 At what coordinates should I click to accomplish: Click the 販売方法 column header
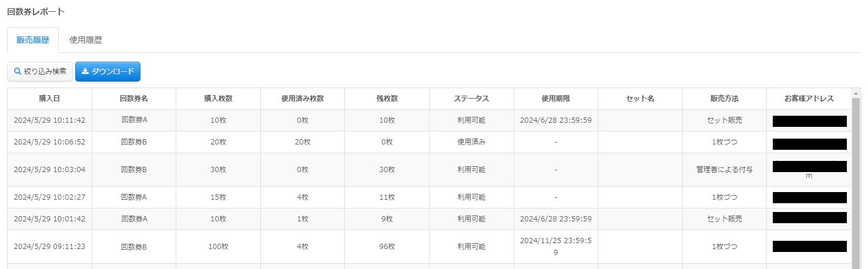click(725, 99)
